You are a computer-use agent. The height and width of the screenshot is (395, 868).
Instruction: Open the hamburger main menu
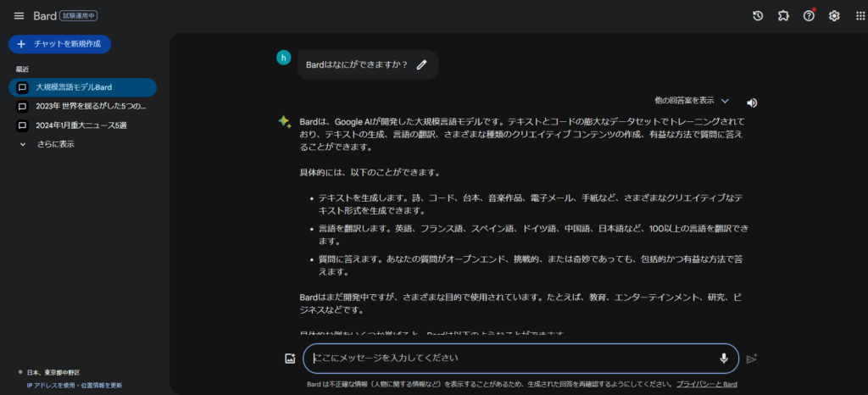pyautogui.click(x=19, y=16)
